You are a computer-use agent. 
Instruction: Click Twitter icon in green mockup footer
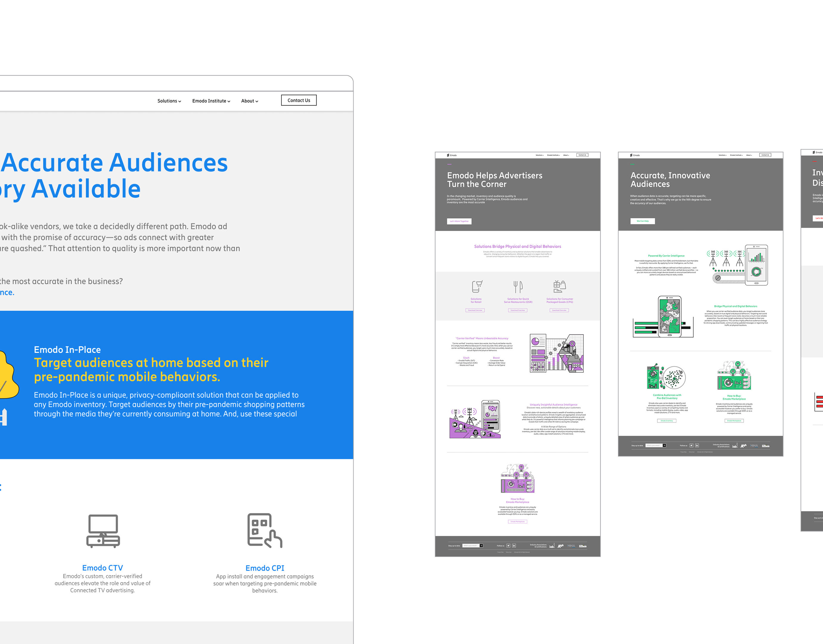tap(692, 446)
